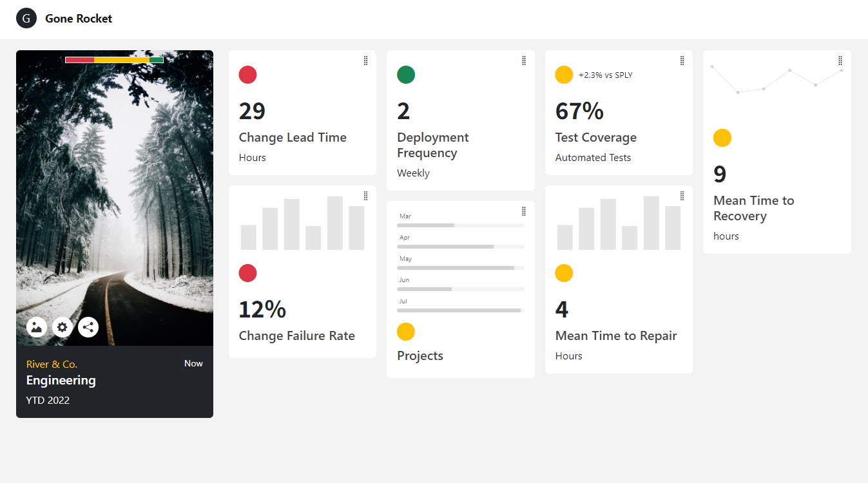
Task: Click the River & Co. company link
Action: (52, 365)
